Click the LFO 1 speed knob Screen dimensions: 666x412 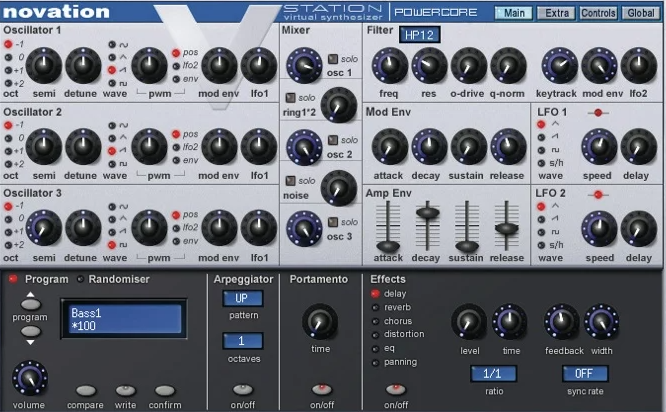pyautogui.click(x=599, y=147)
